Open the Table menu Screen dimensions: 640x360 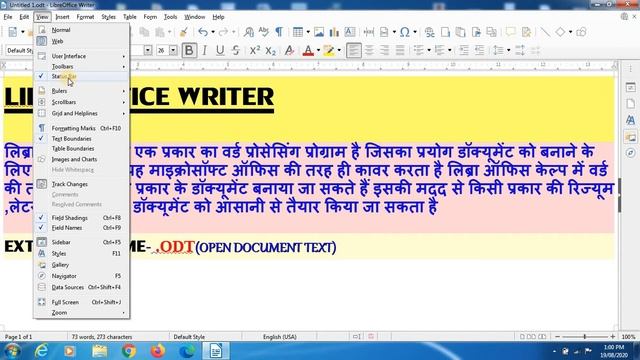click(x=129, y=17)
